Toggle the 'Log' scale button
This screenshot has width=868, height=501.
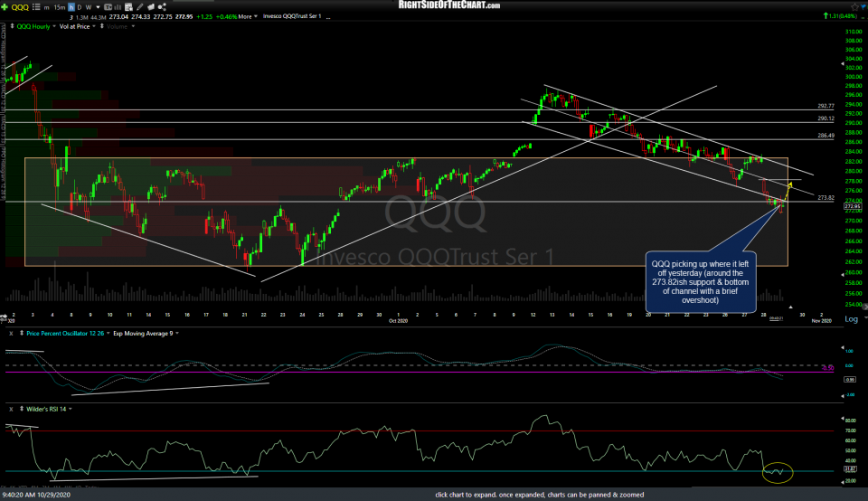click(x=851, y=319)
